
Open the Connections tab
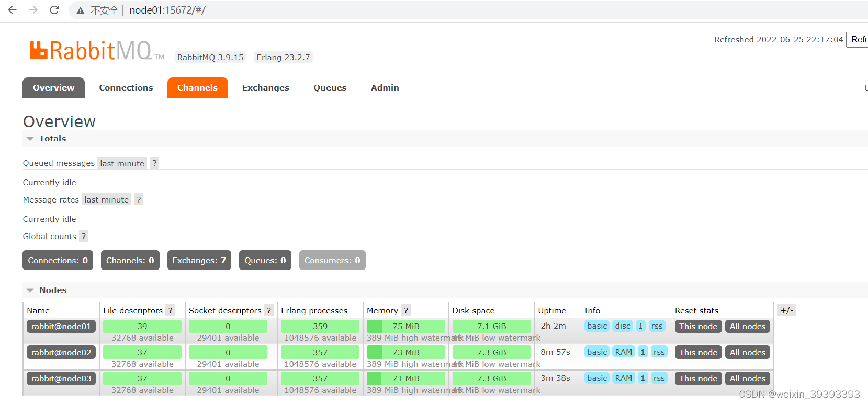(126, 88)
